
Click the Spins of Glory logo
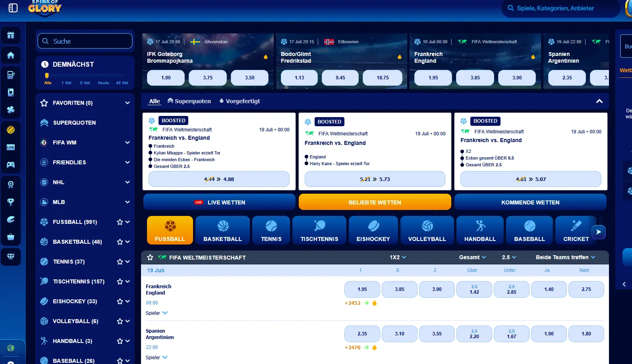tap(45, 8)
